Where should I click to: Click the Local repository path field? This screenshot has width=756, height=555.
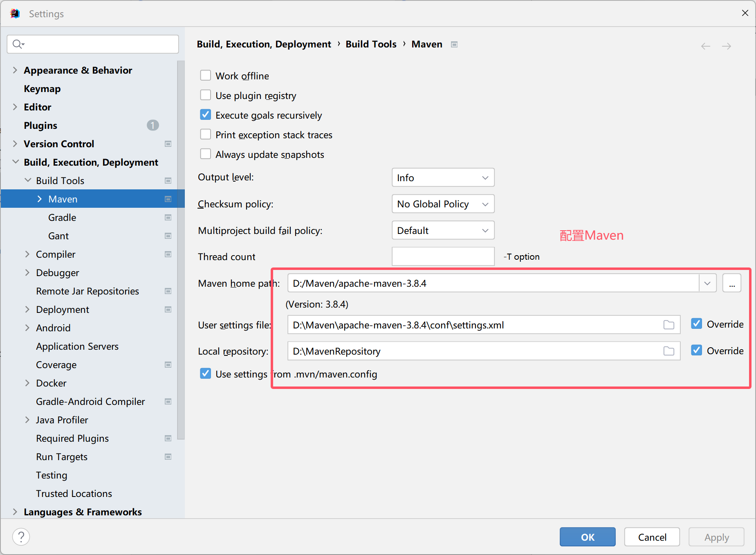coord(484,351)
